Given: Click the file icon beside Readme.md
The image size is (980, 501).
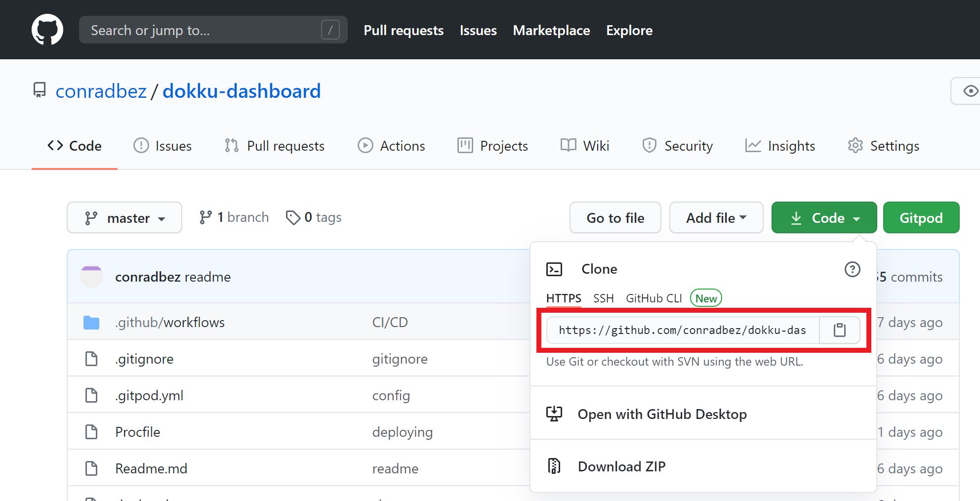Looking at the screenshot, I should tap(91, 468).
